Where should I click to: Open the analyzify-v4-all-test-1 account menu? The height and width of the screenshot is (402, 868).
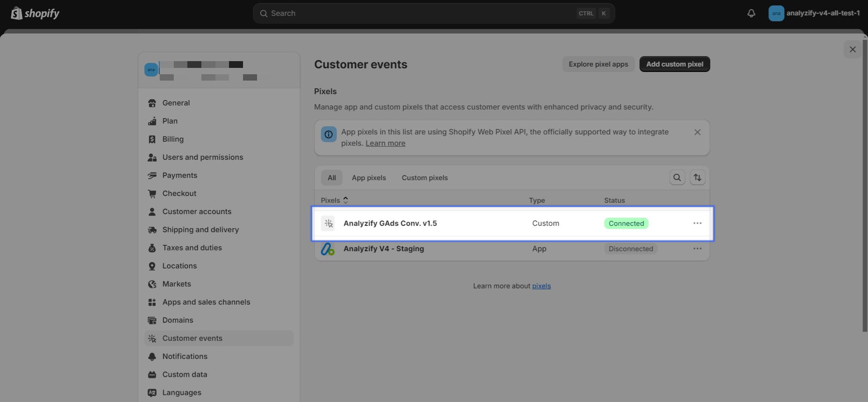(x=815, y=13)
